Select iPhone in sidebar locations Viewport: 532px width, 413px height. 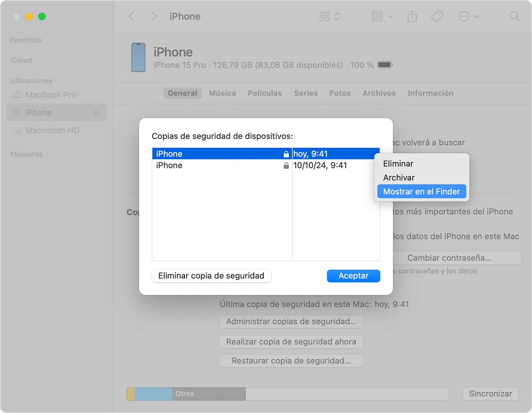tap(57, 112)
